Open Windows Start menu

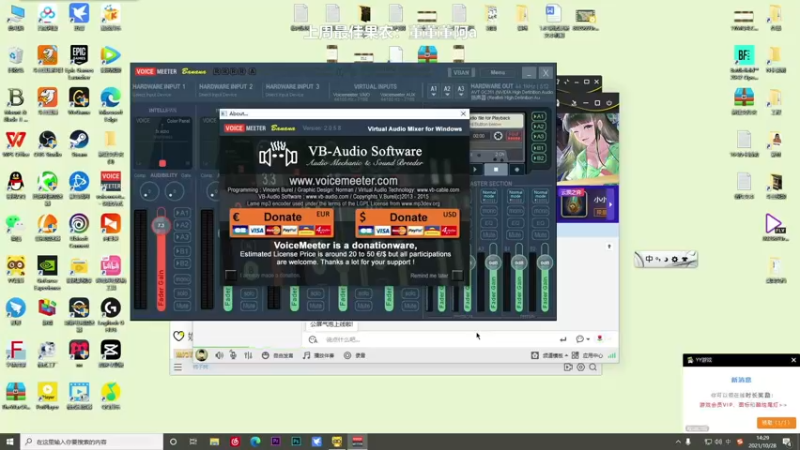(x=10, y=441)
